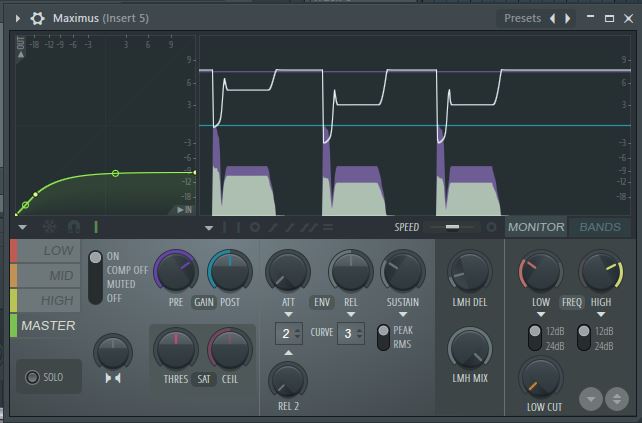
Task: Click the PRE gain knob
Action: [x=176, y=271]
